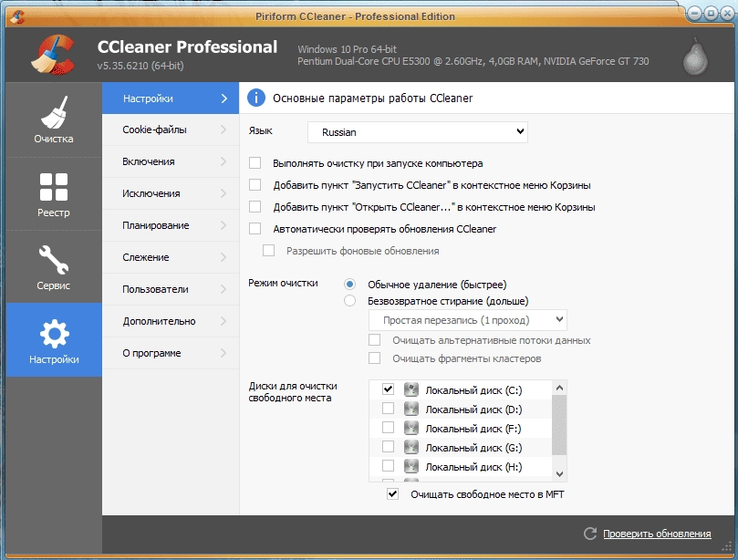Enable Автоматически проверять обновления CCleaner
This screenshot has height=560, width=738.
pyautogui.click(x=255, y=229)
